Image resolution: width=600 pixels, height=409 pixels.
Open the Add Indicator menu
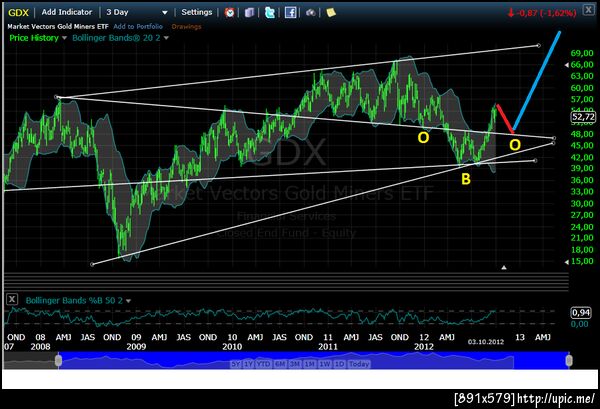click(x=67, y=12)
